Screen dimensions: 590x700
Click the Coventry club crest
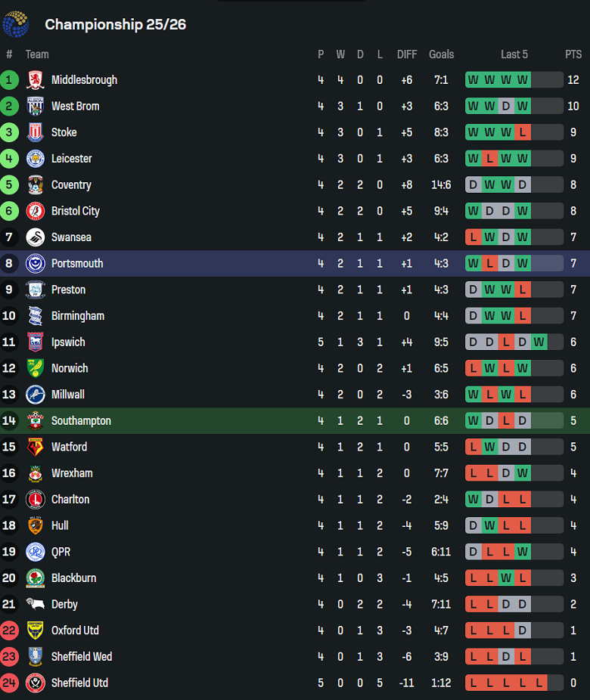click(37, 184)
